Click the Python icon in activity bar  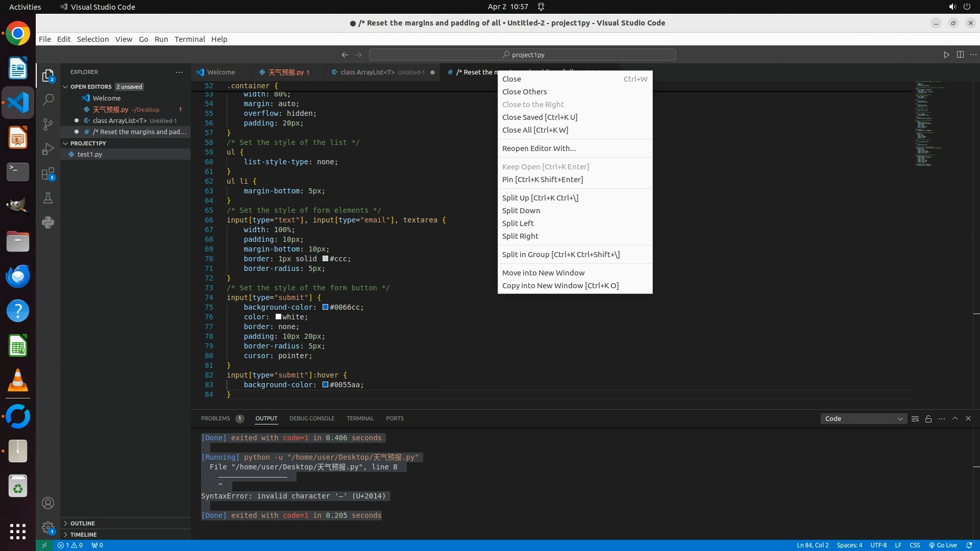(48, 222)
